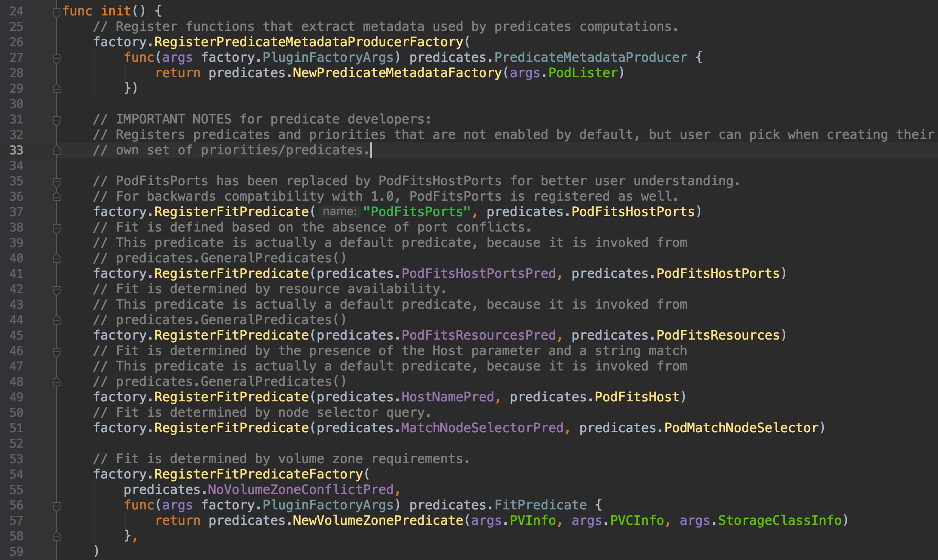Click the 'name:' parameter hint

point(339,212)
